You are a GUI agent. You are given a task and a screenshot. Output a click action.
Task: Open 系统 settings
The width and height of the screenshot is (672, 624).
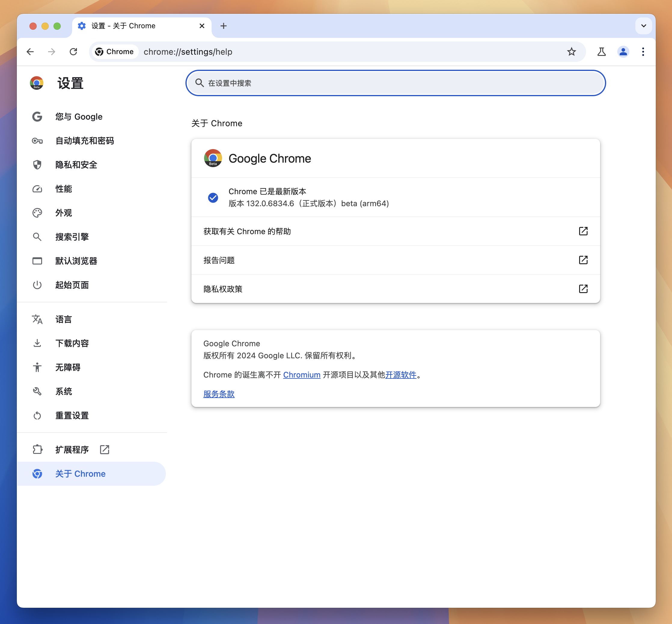coord(92,391)
